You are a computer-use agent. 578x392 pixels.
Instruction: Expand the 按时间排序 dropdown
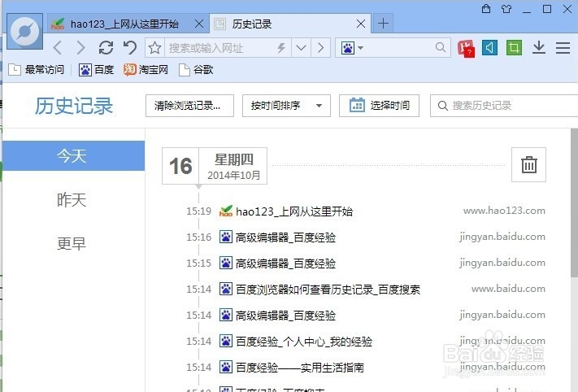pos(286,106)
